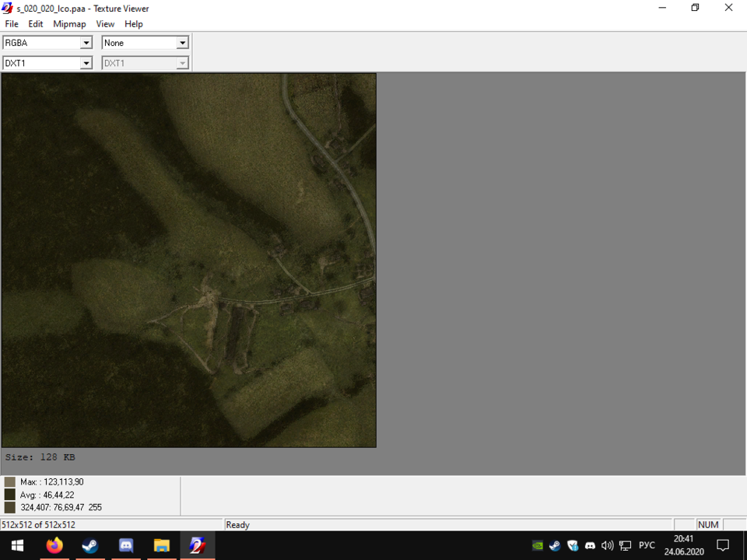747x560 pixels.
Task: Open the NVIDIA tray icon
Action: click(x=538, y=545)
